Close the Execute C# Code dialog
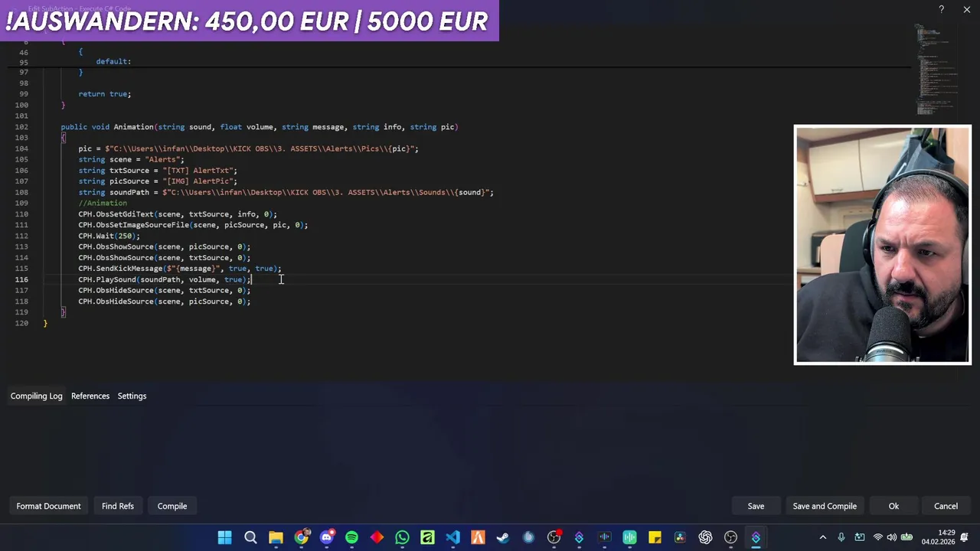The height and width of the screenshot is (551, 980). pyautogui.click(x=967, y=9)
